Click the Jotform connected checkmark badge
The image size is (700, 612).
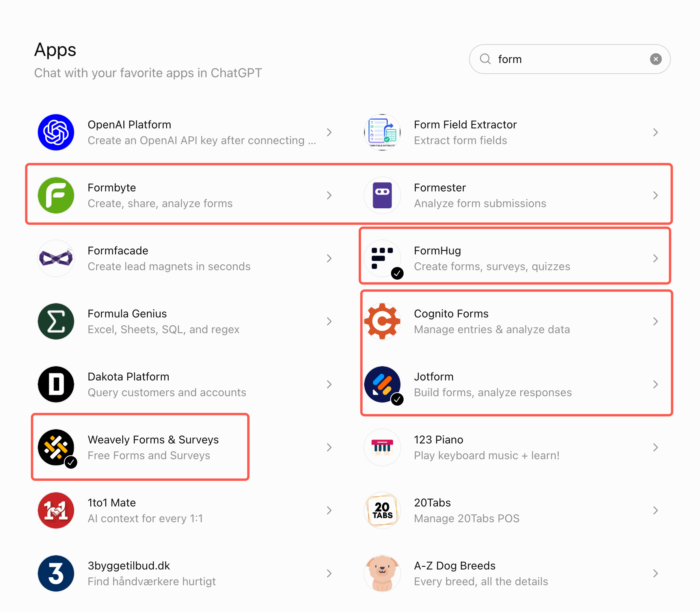tap(397, 399)
